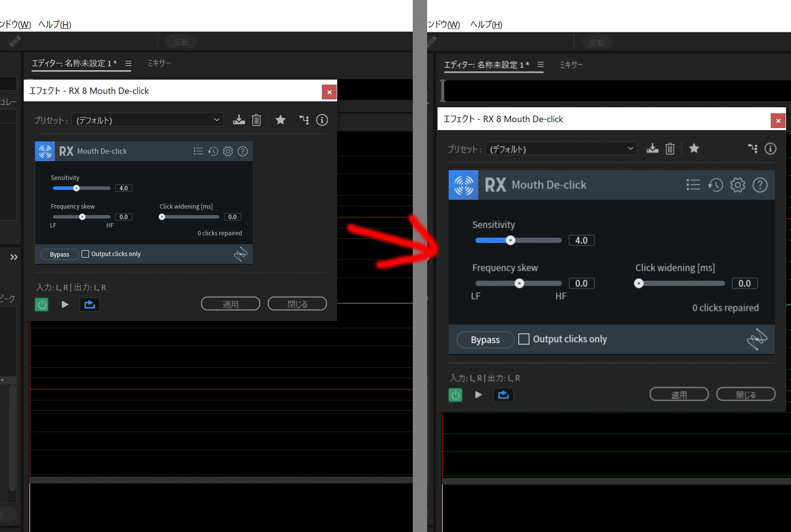Screen dimensions: 791x532
Task: Delete preset trash icon in right effect window
Action: click(670, 148)
